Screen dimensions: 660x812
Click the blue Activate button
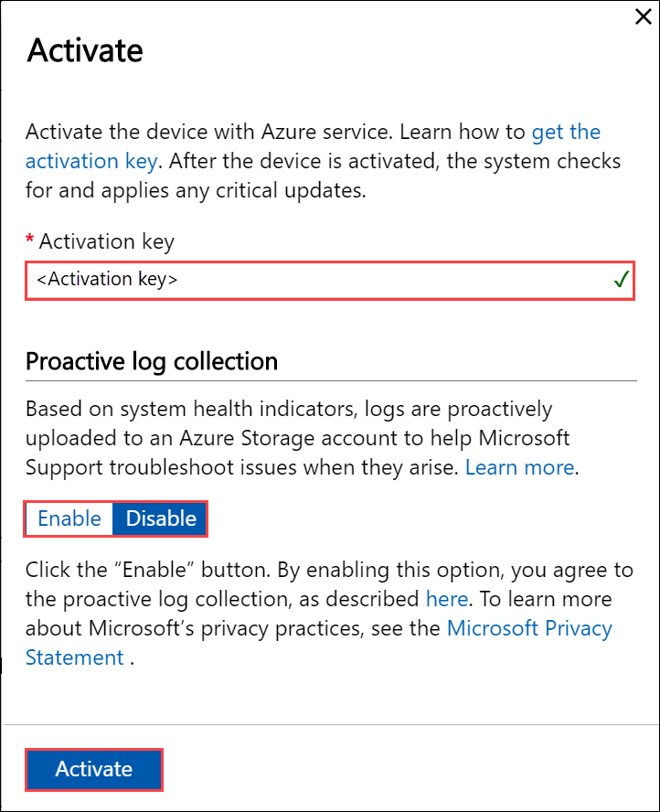(x=93, y=769)
